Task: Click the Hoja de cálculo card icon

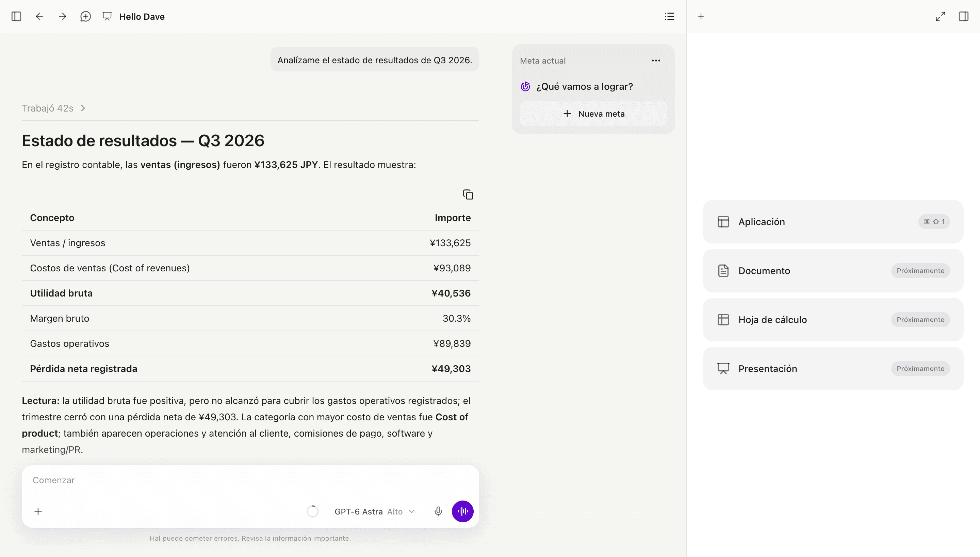Action: coord(723,320)
